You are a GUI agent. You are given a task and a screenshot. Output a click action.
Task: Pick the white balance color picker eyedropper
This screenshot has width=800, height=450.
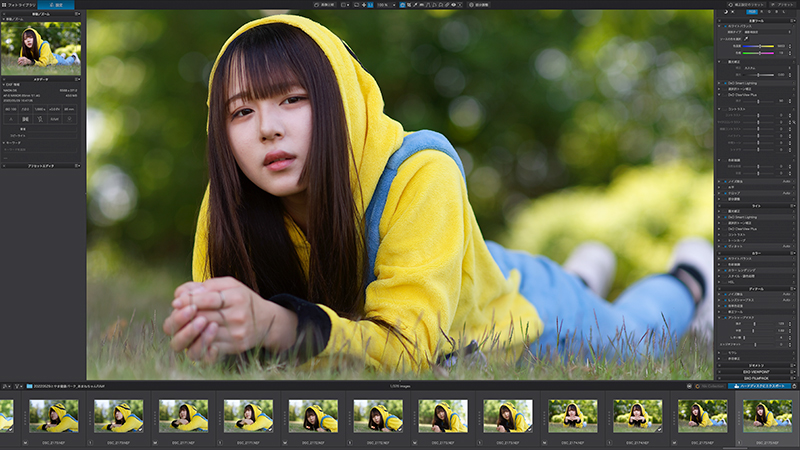746,39
